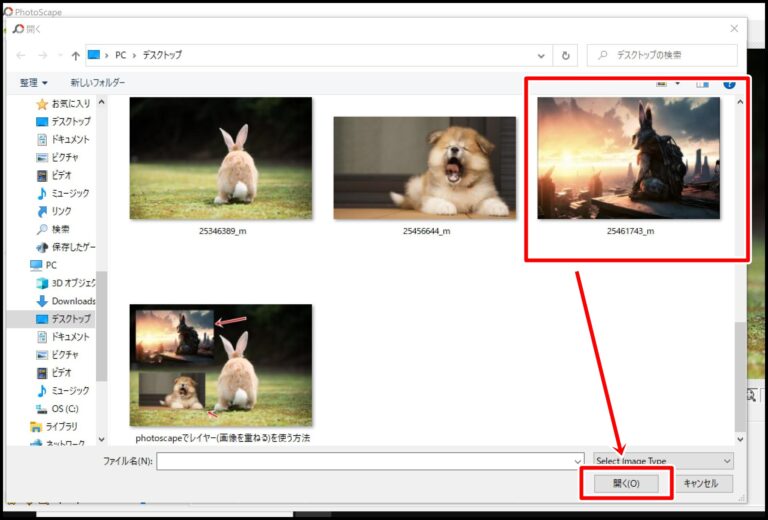Click the photoscapeでレイヤー file name text
Viewport: 768px width, 520px height.
(223, 438)
